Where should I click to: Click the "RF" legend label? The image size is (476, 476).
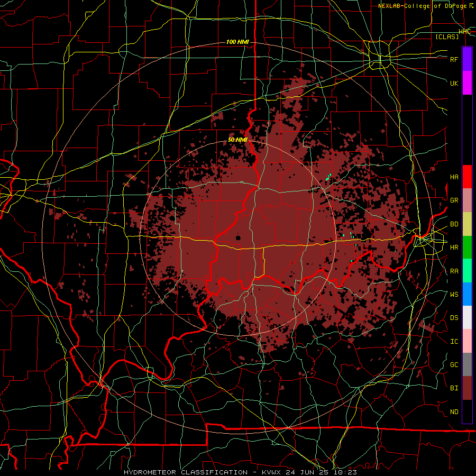point(454,59)
